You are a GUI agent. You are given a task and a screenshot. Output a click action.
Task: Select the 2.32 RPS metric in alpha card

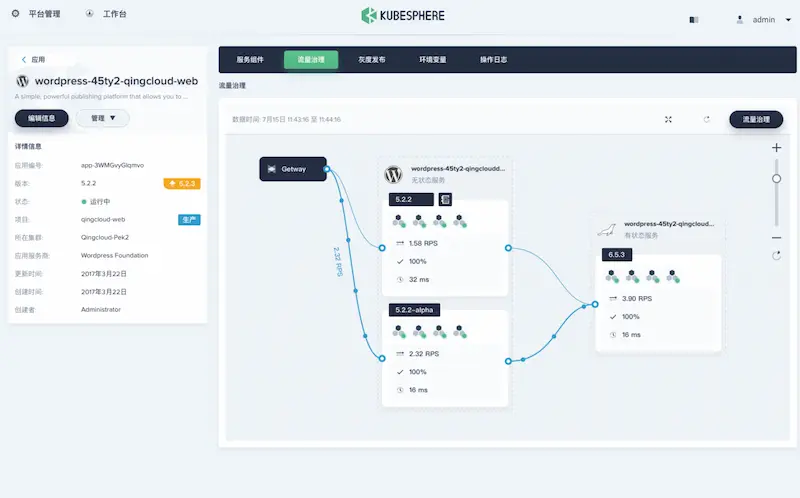pos(423,354)
